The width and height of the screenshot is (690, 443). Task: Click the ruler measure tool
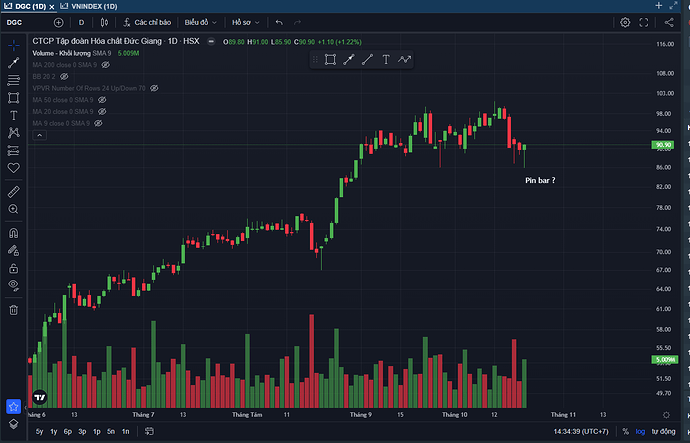(13, 190)
